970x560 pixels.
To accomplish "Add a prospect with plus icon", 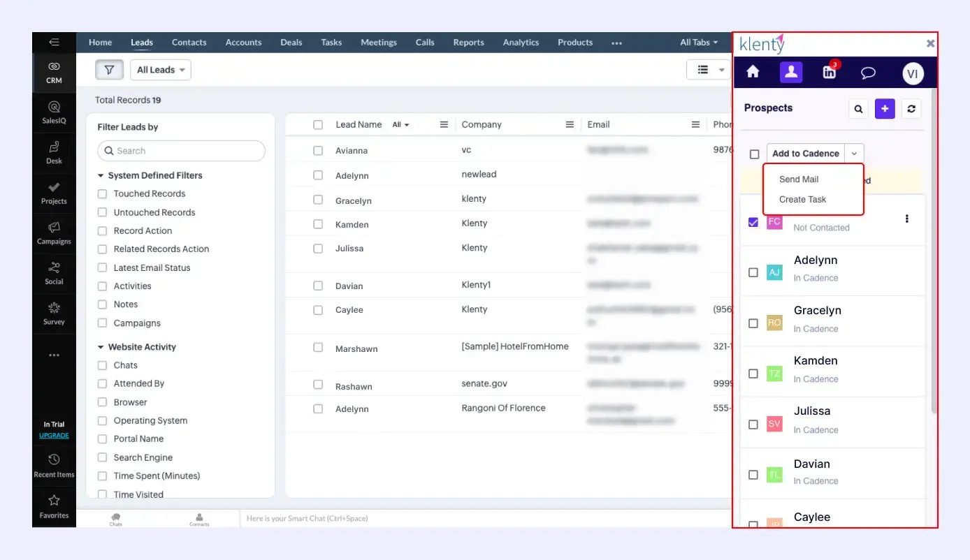I will [x=885, y=109].
